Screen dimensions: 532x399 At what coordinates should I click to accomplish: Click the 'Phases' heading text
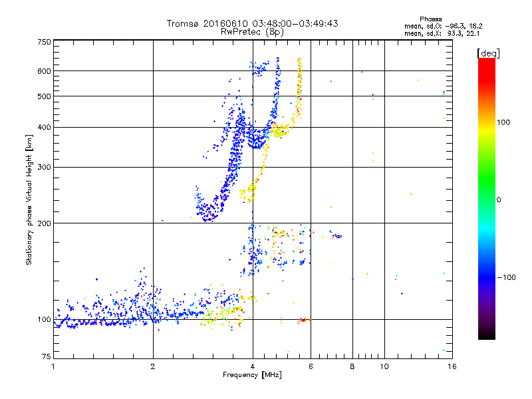point(430,19)
